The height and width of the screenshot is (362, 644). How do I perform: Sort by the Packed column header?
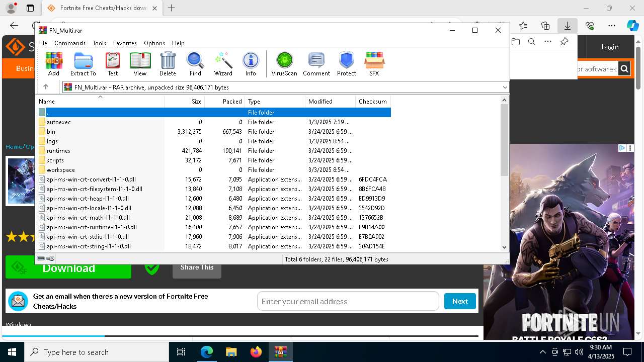(225, 102)
